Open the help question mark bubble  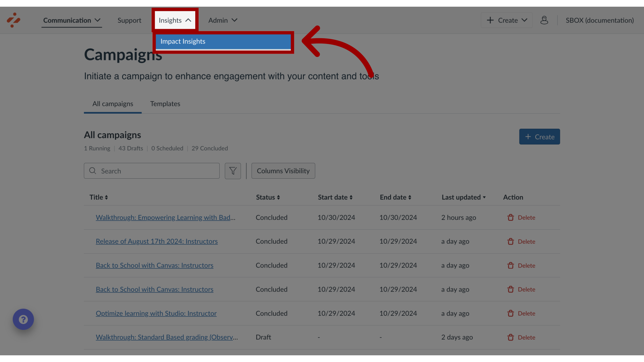coord(23,319)
